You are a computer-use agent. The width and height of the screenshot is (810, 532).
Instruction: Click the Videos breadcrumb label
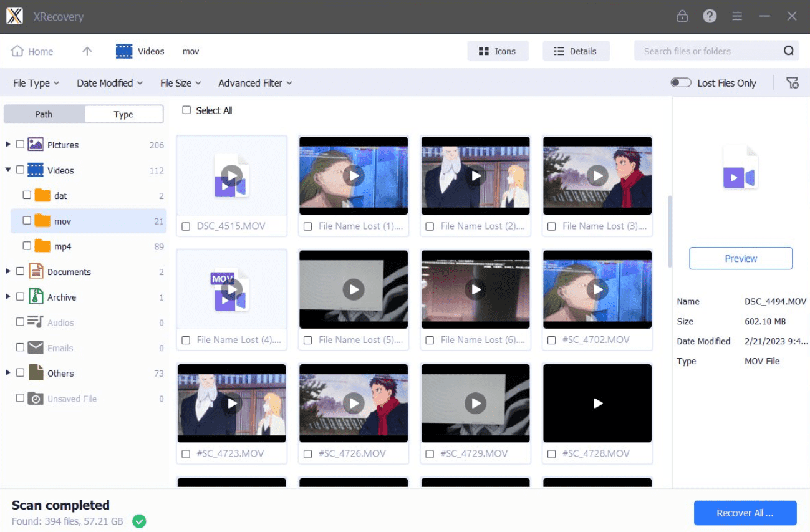151,51
